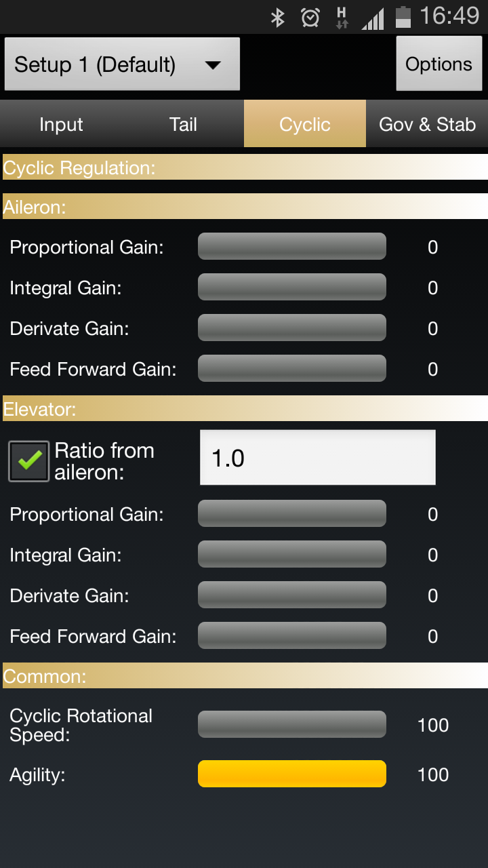
Task: Click the Elevator Integral Gain slider
Action: (x=292, y=554)
